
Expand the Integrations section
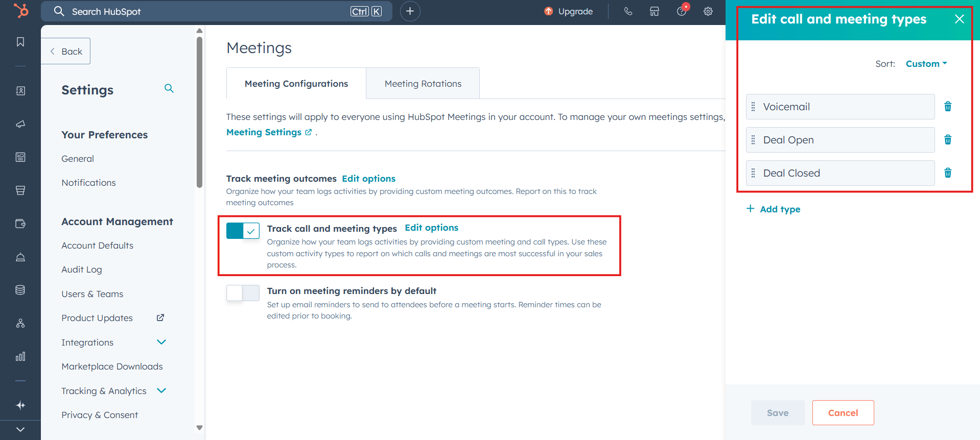[161, 342]
